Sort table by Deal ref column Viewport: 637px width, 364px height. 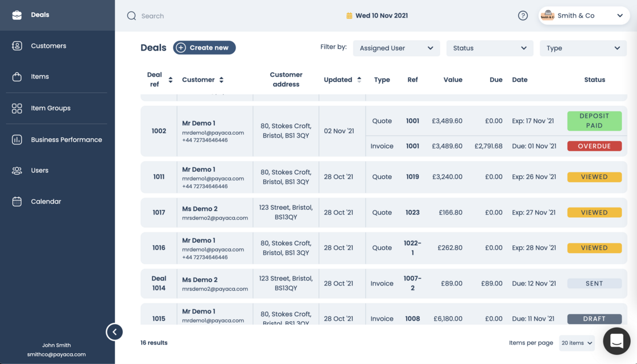tap(170, 80)
